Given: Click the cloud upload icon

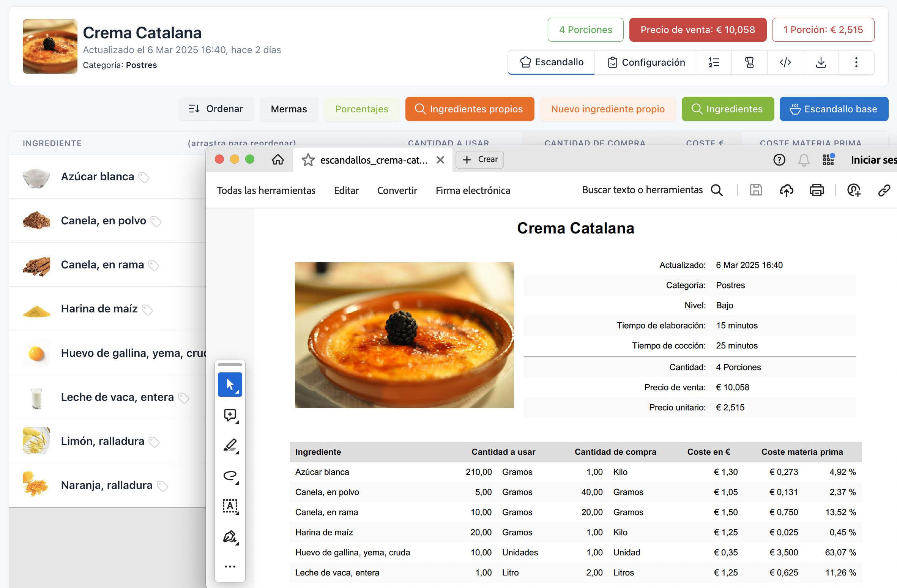Looking at the screenshot, I should point(786,190).
